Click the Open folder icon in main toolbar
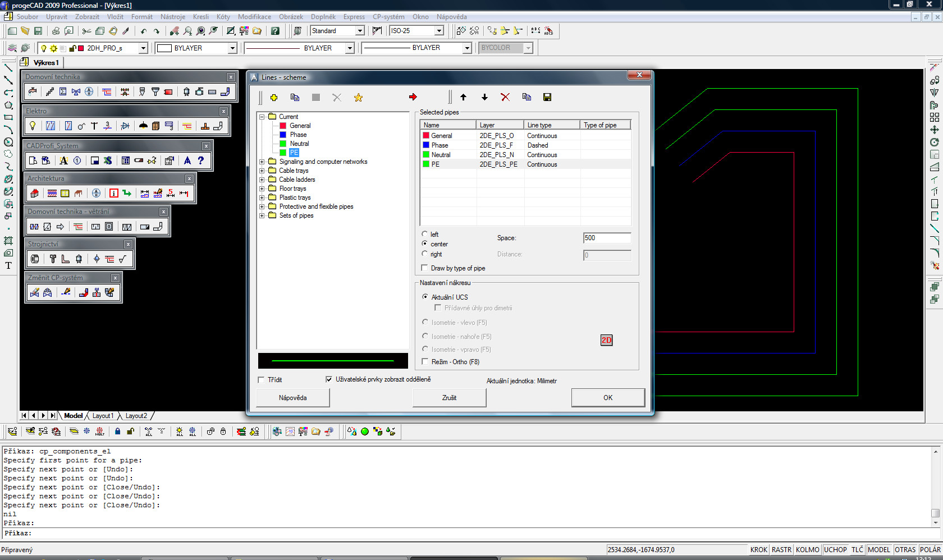The width and height of the screenshot is (943, 560). pos(25,31)
